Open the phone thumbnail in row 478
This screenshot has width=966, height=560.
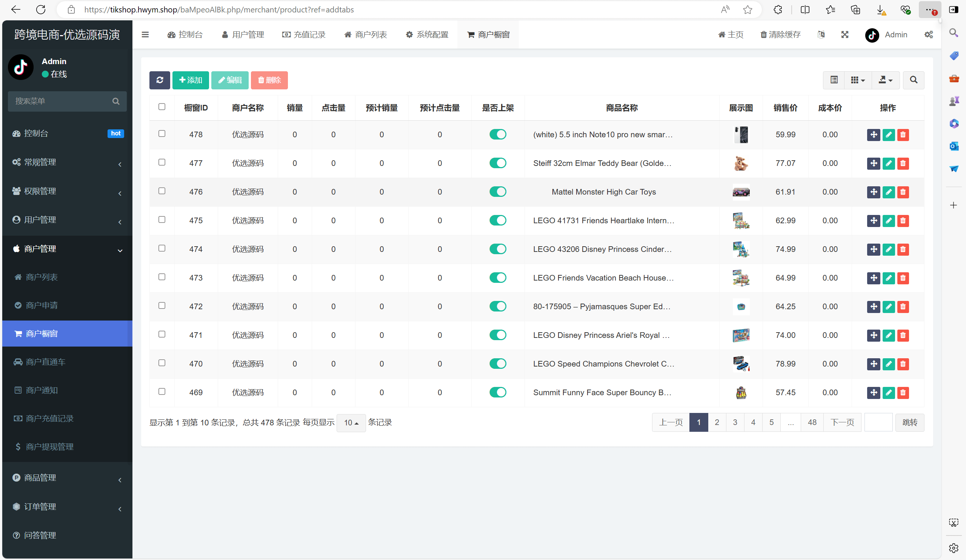(x=741, y=135)
